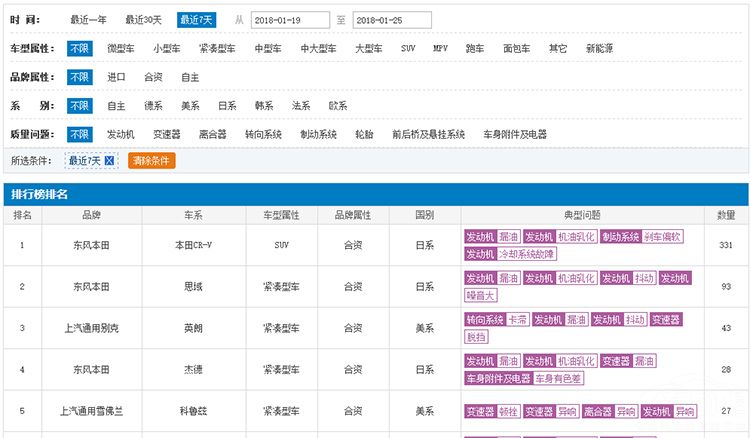750x438 pixels.
Task: Click the start date field 2018-01-19
Action: click(288, 20)
